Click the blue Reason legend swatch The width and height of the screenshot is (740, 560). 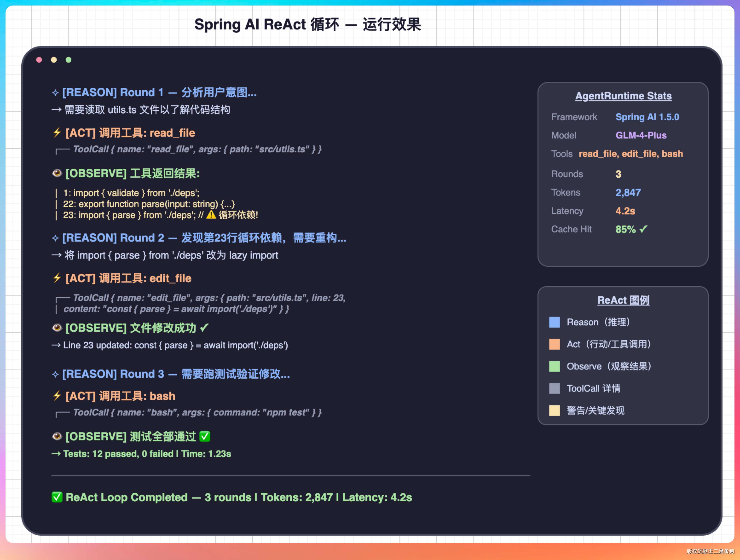pos(554,322)
